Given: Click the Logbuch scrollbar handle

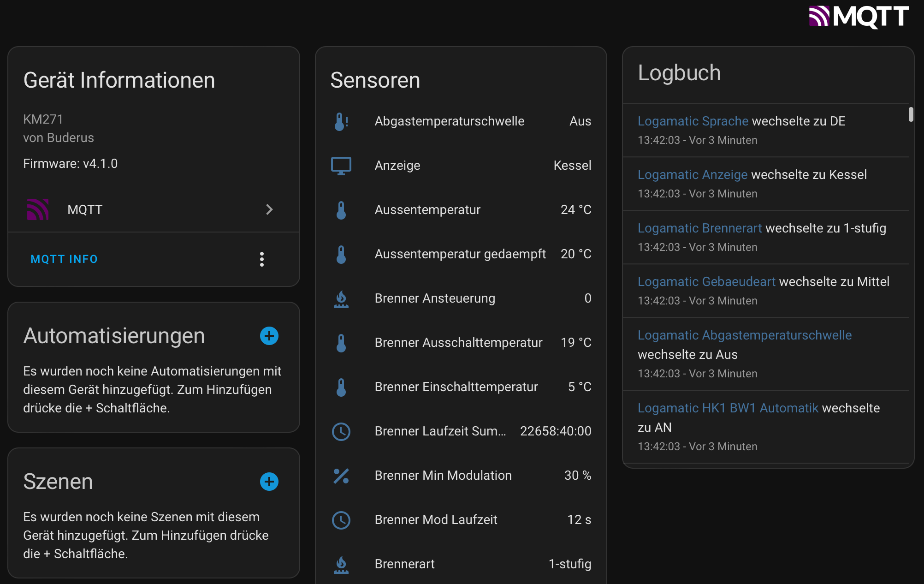Looking at the screenshot, I should pyautogui.click(x=911, y=114).
